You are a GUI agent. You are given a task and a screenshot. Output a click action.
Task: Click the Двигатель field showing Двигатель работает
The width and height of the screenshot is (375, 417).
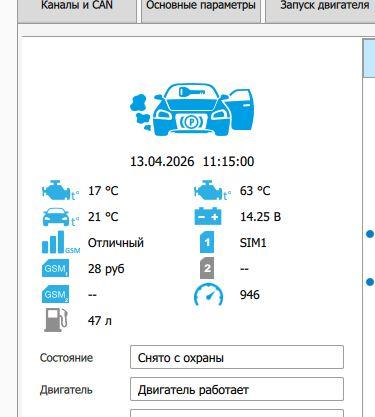coord(237,389)
